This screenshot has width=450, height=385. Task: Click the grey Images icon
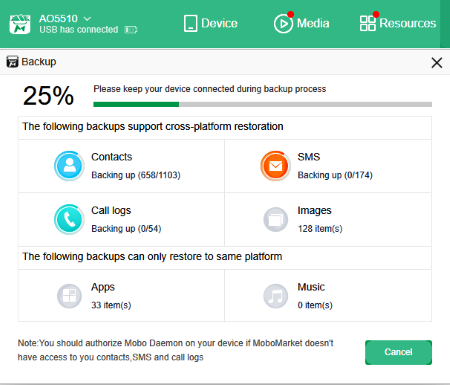click(x=275, y=219)
